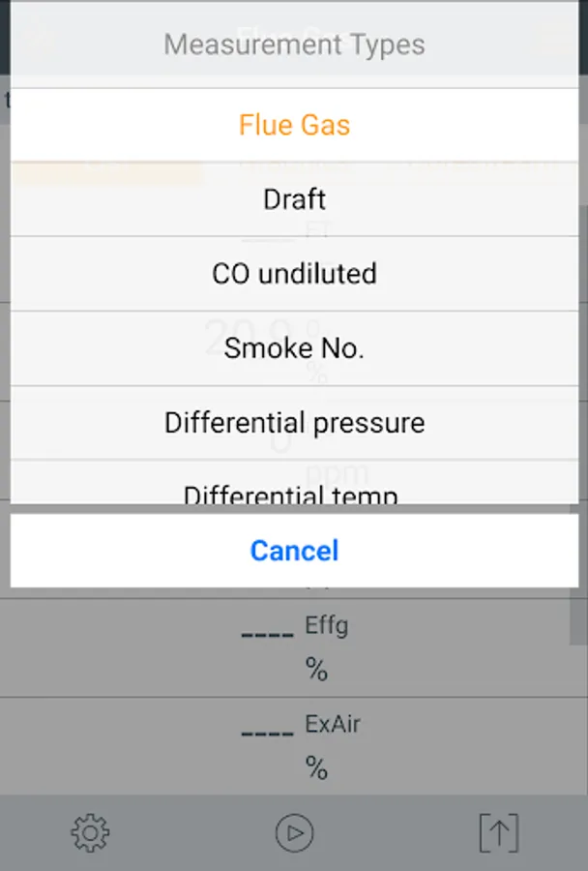Image resolution: width=588 pixels, height=871 pixels.
Task: Tap the ExAir dashed value
Action: click(267, 731)
